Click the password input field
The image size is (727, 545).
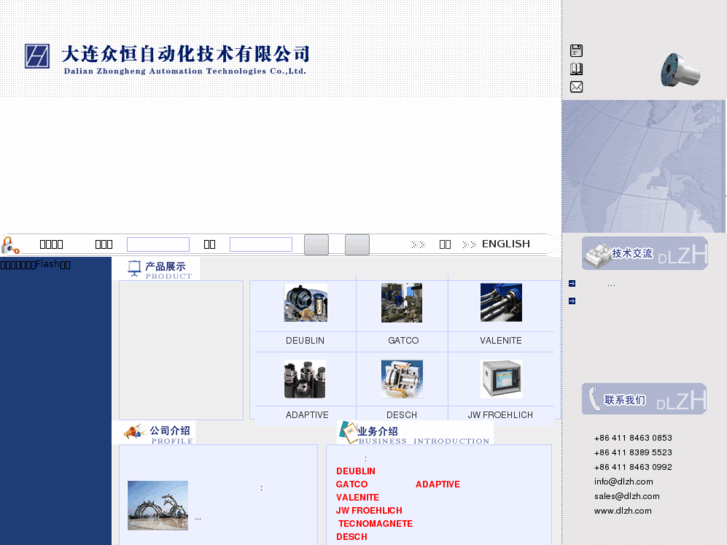point(261,244)
